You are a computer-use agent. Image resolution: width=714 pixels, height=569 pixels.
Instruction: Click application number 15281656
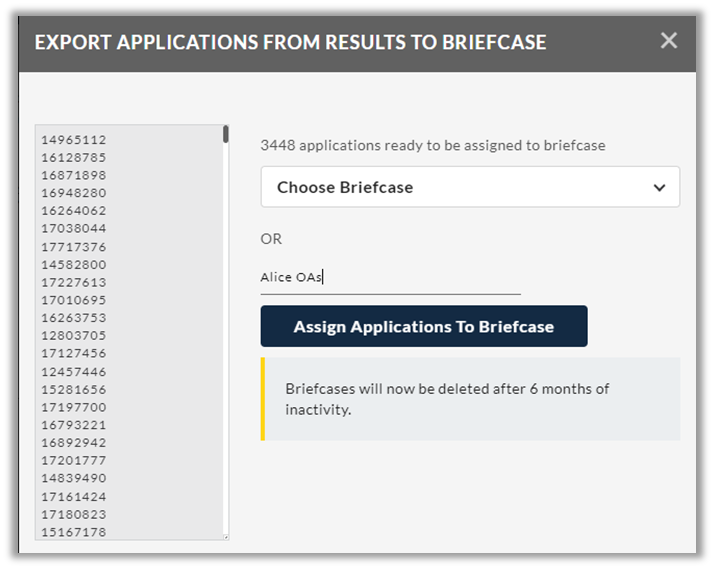tap(74, 390)
